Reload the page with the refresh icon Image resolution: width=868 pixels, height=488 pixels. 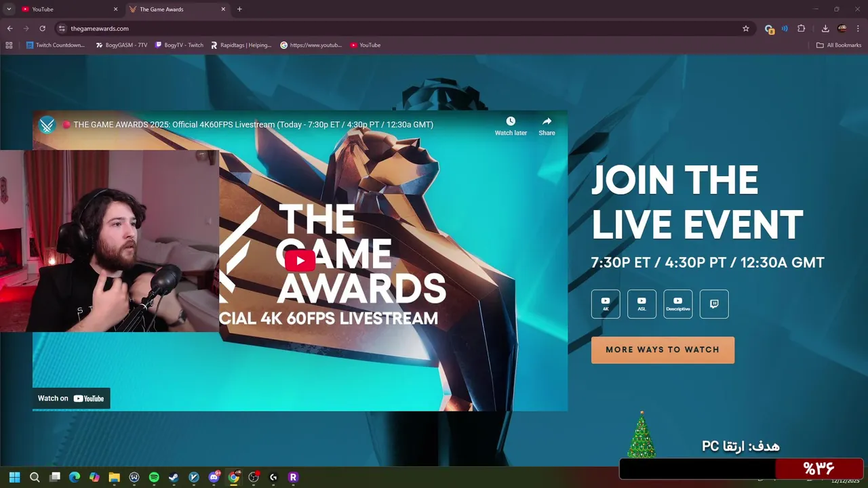click(x=42, y=28)
